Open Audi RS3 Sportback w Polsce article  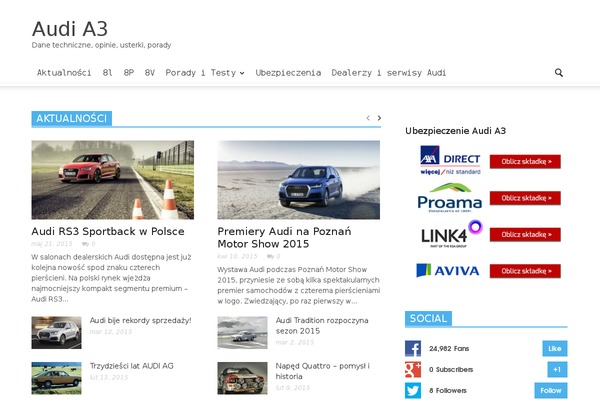pos(108,231)
